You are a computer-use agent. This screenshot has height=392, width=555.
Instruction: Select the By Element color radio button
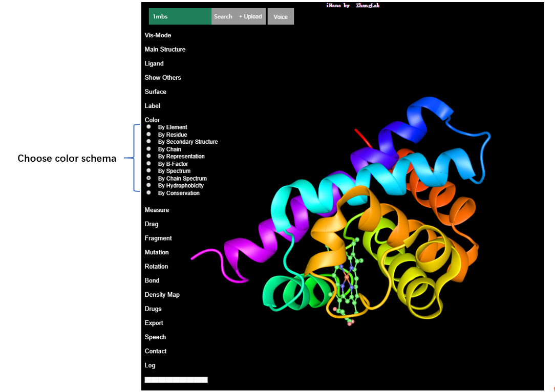click(x=148, y=127)
